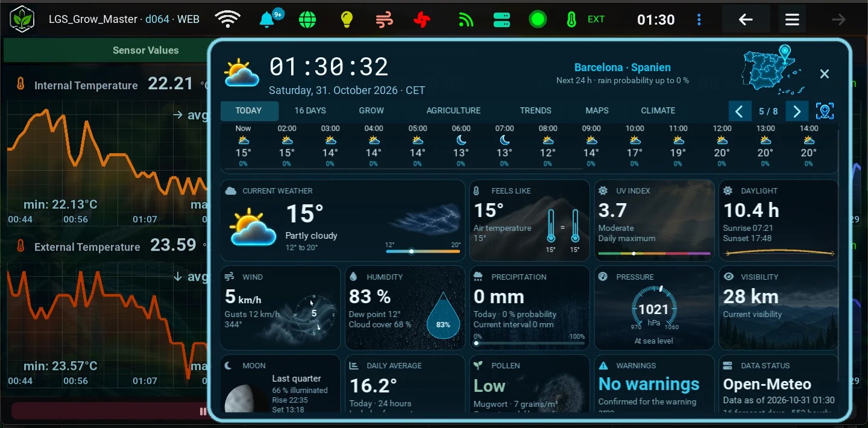Click the Visibility eye icon

point(728,277)
